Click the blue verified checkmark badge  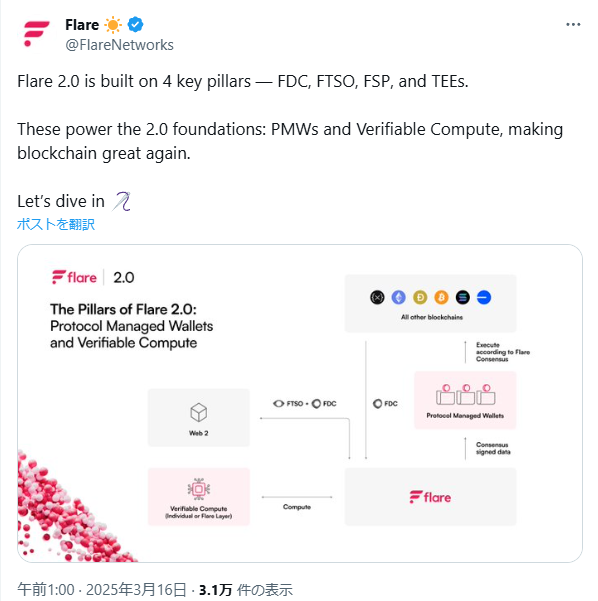pos(135,25)
